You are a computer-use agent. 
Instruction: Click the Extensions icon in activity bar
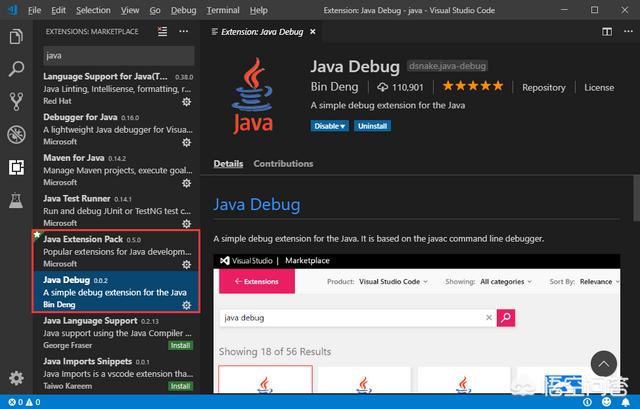click(15, 167)
